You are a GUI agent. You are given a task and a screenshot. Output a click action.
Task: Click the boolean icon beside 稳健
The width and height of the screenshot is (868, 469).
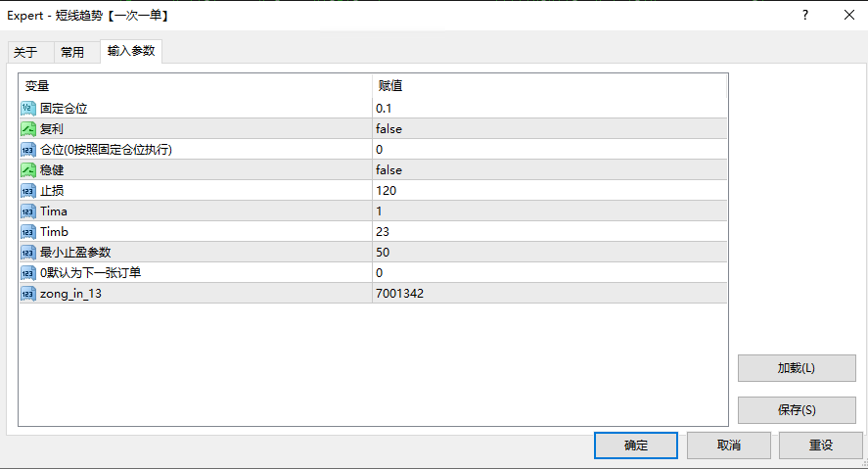[27, 170]
